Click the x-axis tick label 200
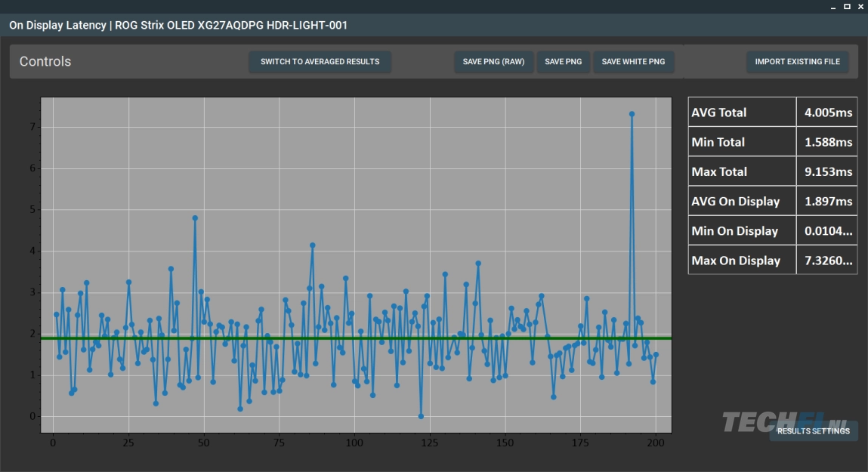The height and width of the screenshot is (472, 868). pyautogui.click(x=656, y=443)
